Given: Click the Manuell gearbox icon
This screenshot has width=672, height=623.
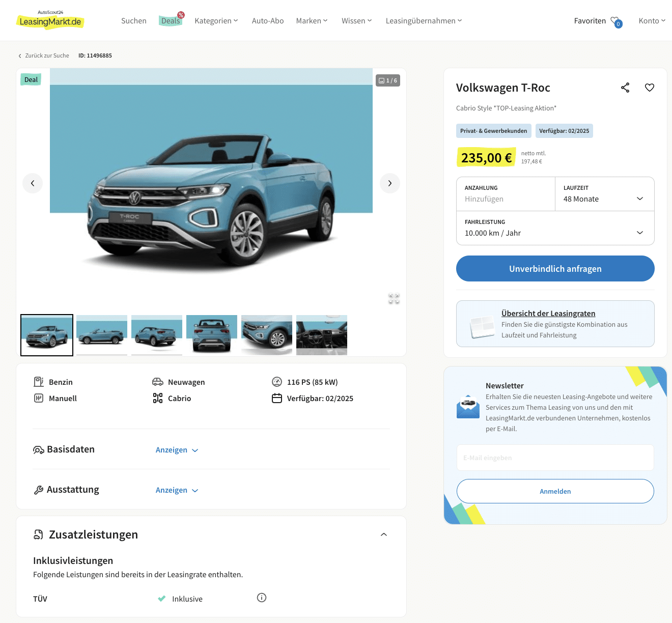Looking at the screenshot, I should click(39, 398).
